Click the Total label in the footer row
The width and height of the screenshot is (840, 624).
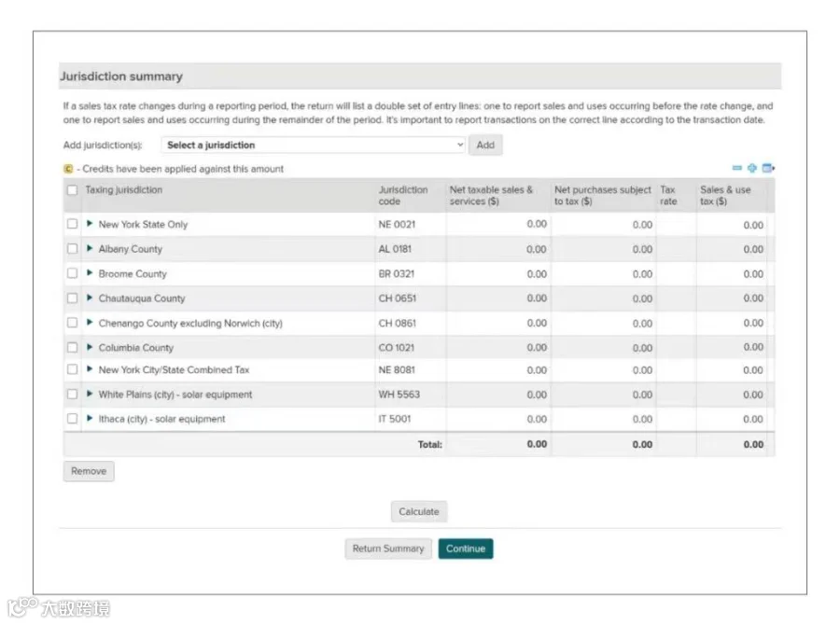[430, 444]
